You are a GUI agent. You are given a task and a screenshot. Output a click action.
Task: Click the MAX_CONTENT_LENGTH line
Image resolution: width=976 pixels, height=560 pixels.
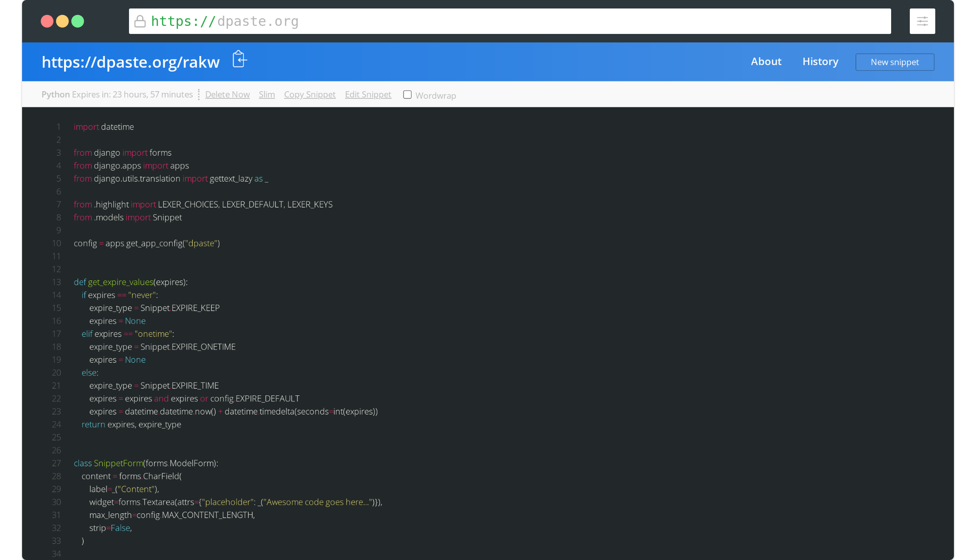point(172,515)
